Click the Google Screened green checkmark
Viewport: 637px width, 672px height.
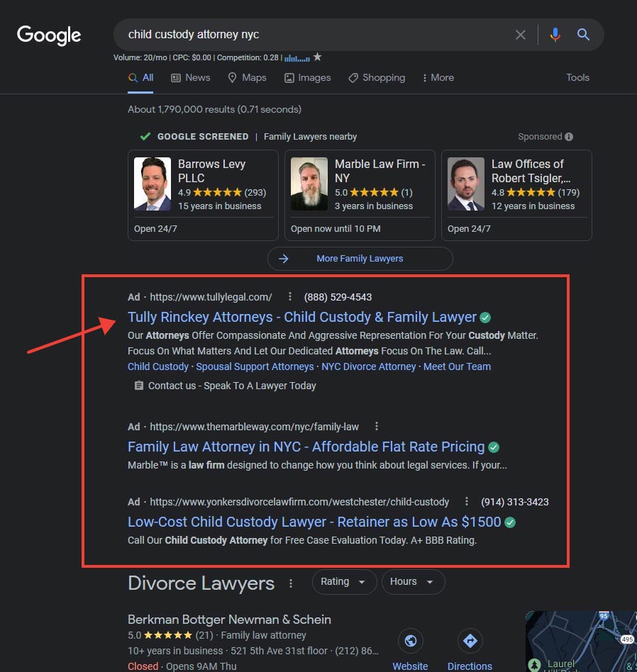click(x=145, y=136)
